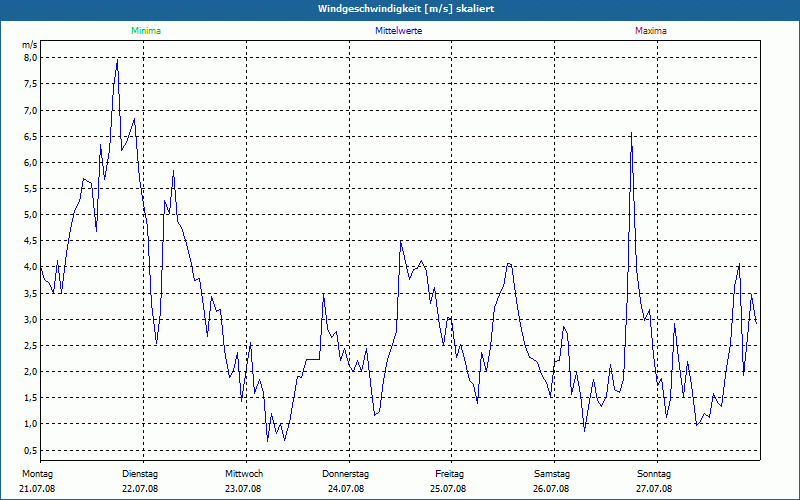Click the 4,0 y-axis value
The width and height of the screenshot is (800, 500).
pyautogui.click(x=31, y=266)
